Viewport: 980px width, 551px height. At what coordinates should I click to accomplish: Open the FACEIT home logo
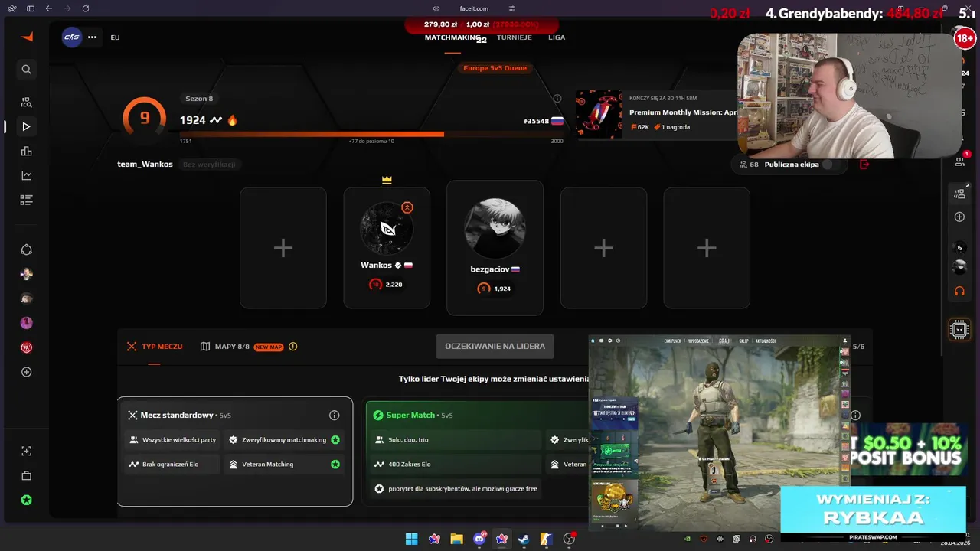click(27, 37)
